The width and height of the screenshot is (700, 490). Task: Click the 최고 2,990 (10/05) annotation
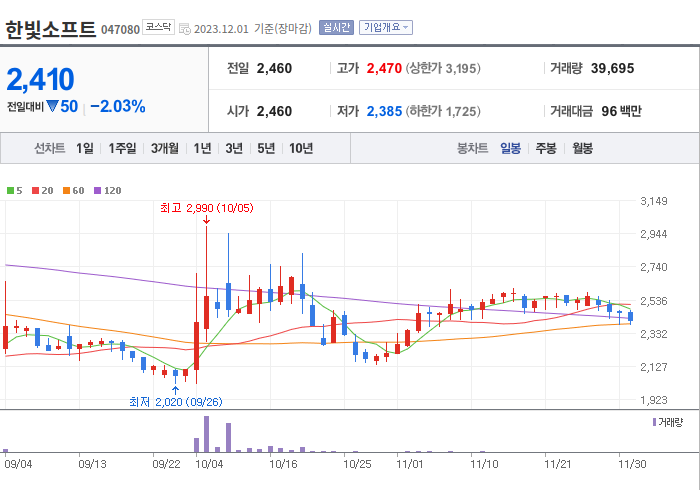[x=207, y=208]
